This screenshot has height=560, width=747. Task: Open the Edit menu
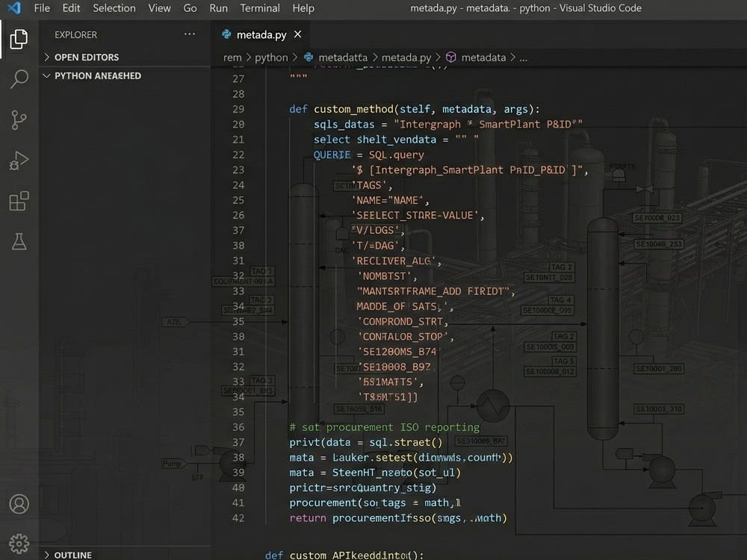pos(71,8)
